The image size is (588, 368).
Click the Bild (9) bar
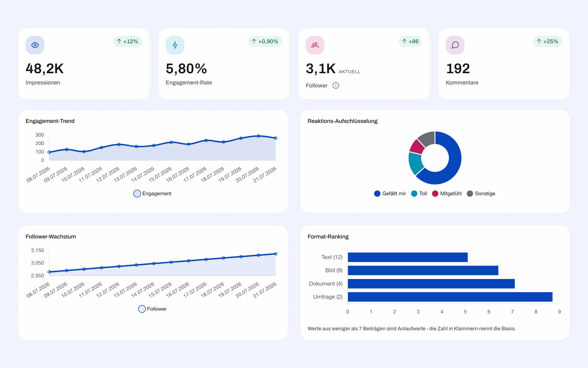pos(423,270)
